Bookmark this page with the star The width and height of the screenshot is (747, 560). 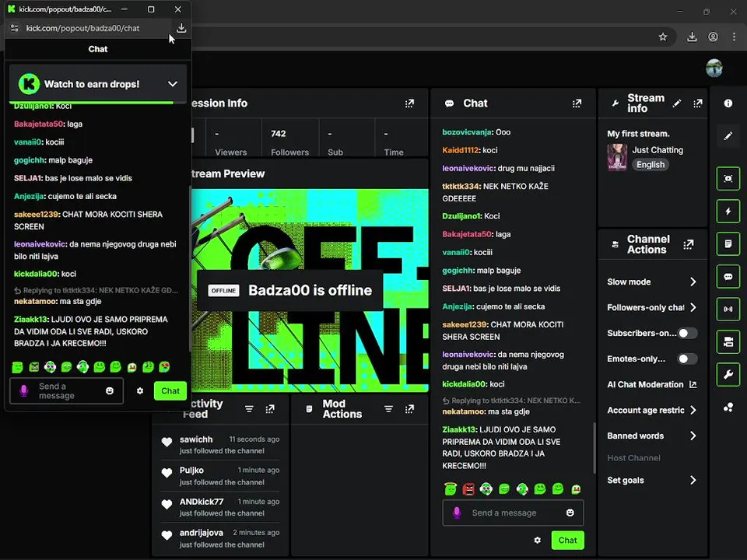point(663,37)
